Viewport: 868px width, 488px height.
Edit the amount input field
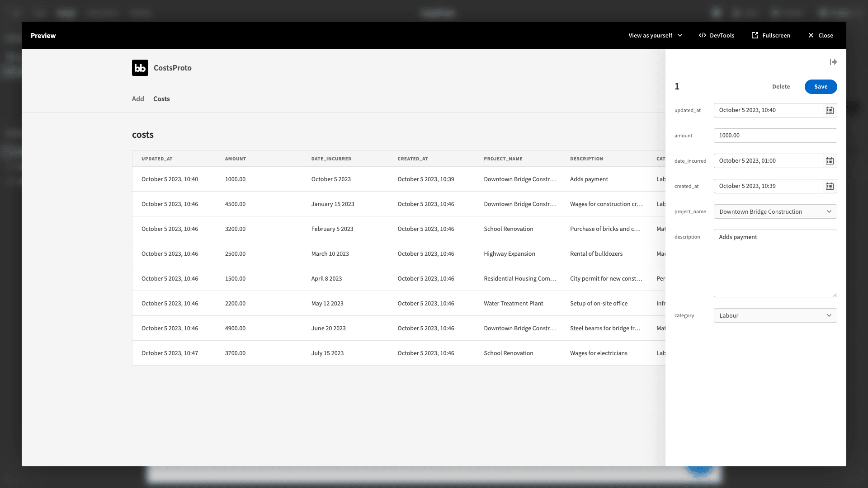(775, 136)
